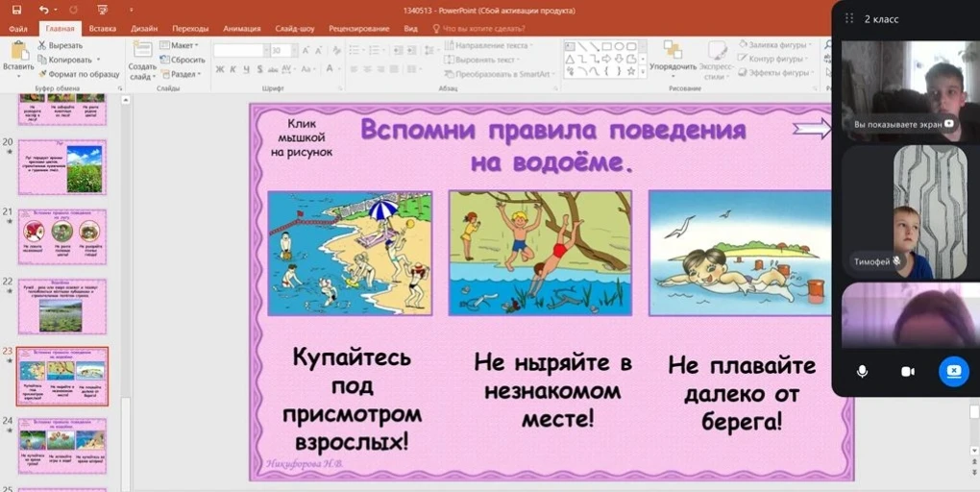Open the Раздел section dropdown
Image resolution: width=980 pixels, height=492 pixels.
[181, 74]
